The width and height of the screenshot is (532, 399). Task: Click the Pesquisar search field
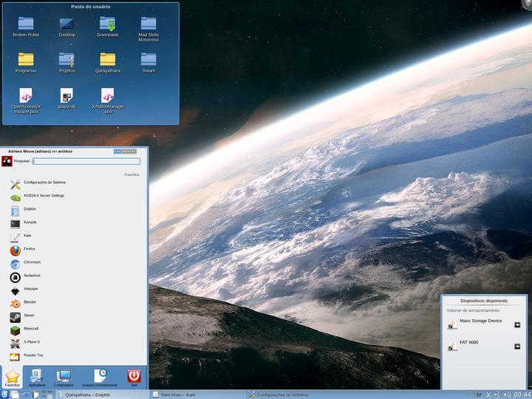[x=86, y=161]
